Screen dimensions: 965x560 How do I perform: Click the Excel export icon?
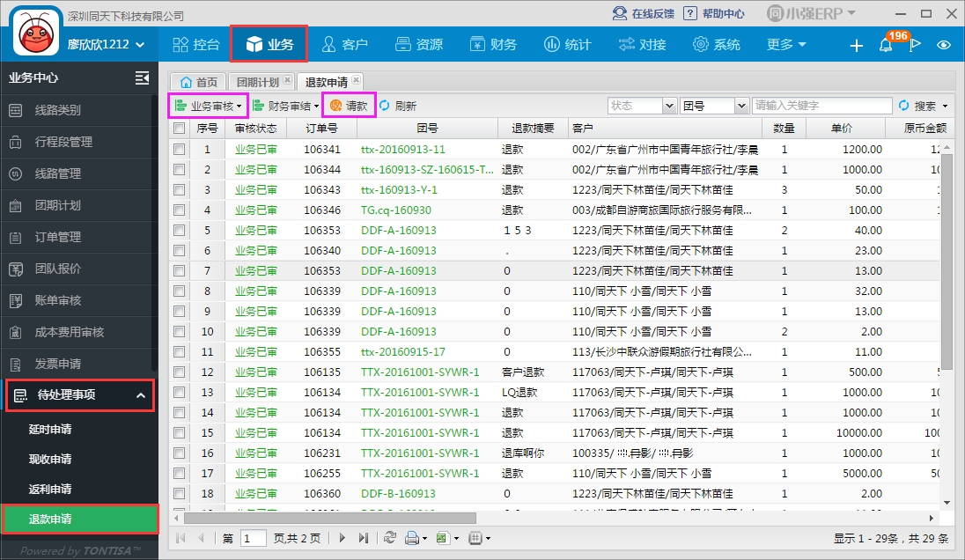tap(442, 539)
